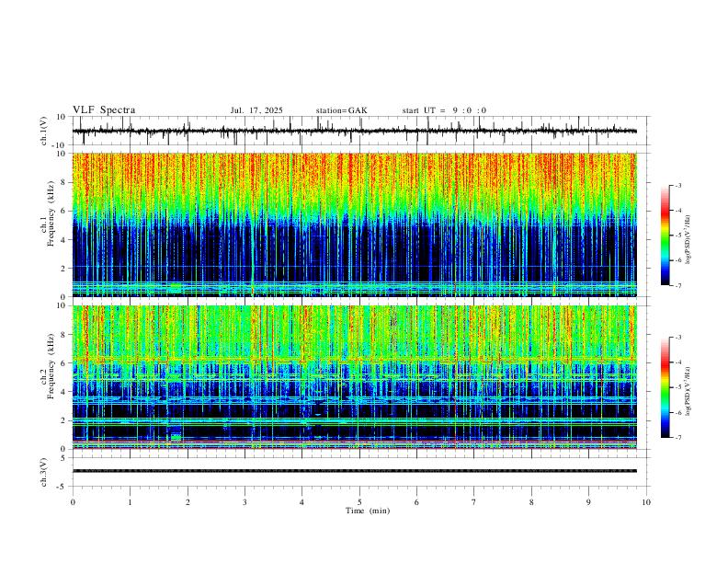
Task: Click ch.1 colorbar tick "-5"
Action: (x=678, y=236)
